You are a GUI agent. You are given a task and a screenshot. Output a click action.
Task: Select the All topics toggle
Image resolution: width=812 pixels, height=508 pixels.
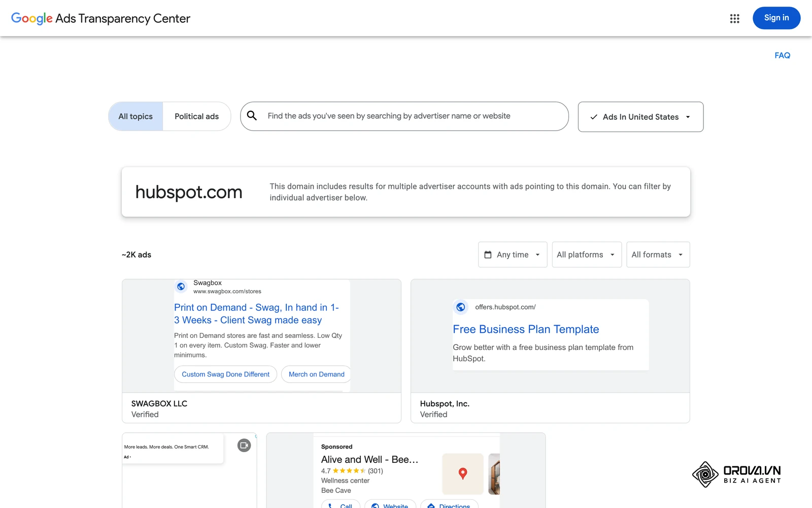[136, 116]
